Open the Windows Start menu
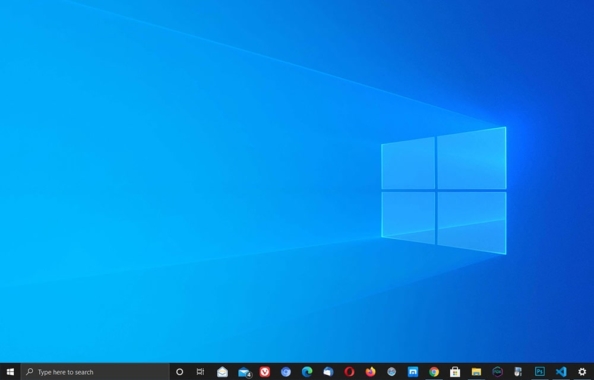 pyautogui.click(x=10, y=372)
